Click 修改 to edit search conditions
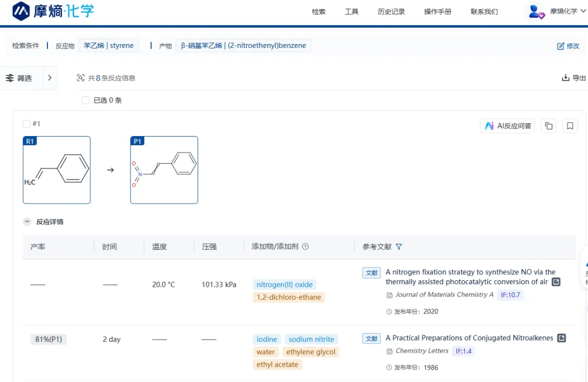 click(568, 46)
